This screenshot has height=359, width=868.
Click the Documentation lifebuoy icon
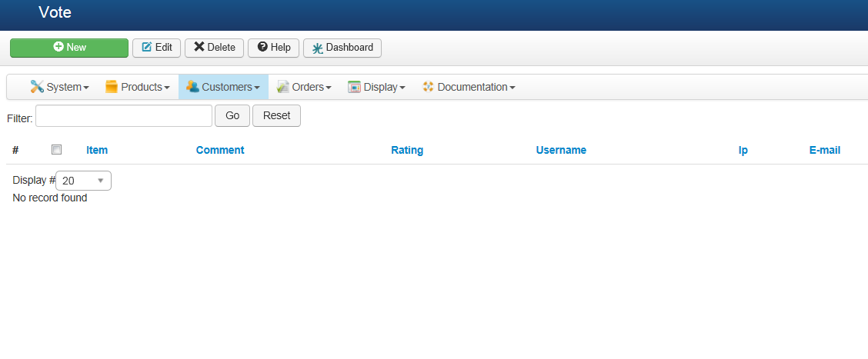click(428, 86)
